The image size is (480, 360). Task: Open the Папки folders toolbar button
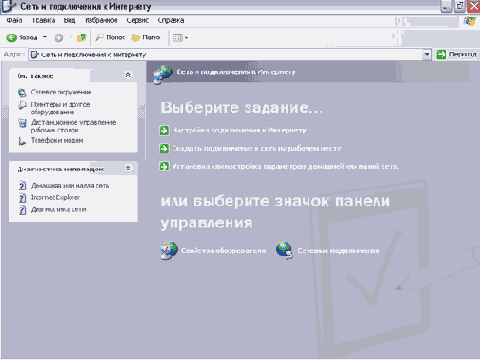(x=146, y=37)
